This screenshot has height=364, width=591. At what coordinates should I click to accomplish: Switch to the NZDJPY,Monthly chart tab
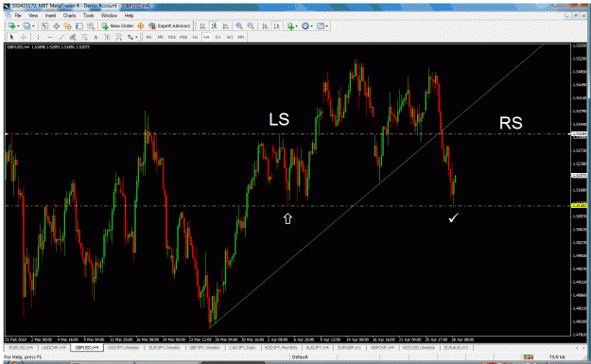pos(281,347)
